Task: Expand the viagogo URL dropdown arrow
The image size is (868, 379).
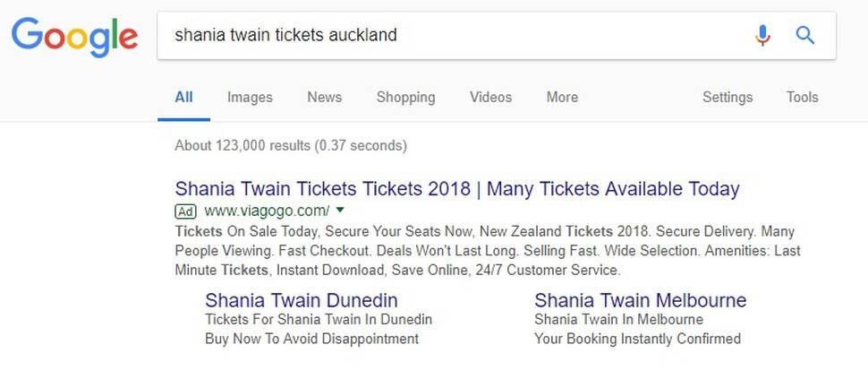Action: 340,210
